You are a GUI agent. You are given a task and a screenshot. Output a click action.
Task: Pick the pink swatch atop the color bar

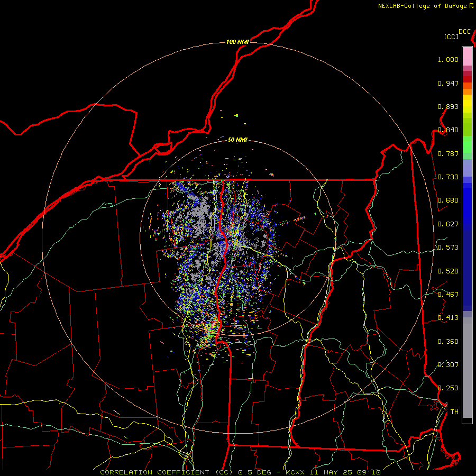[x=467, y=57]
